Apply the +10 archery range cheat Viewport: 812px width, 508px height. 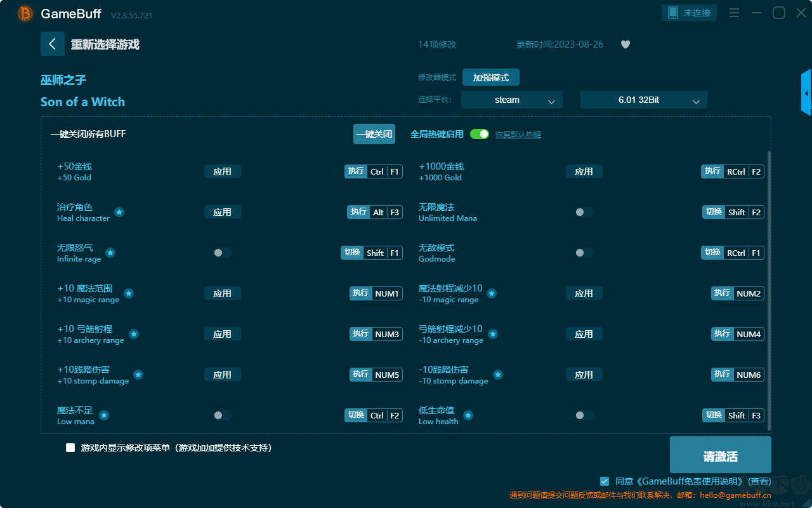coord(223,334)
